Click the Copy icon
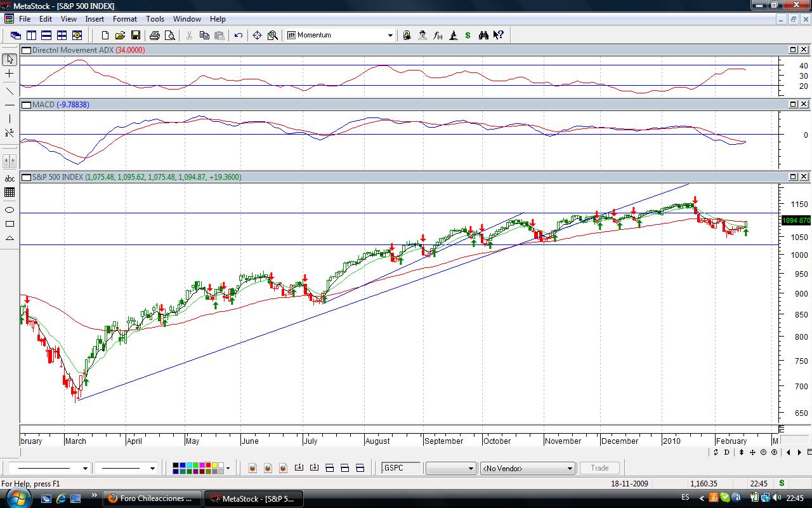Viewport: 812px width, 508px height. [x=204, y=36]
